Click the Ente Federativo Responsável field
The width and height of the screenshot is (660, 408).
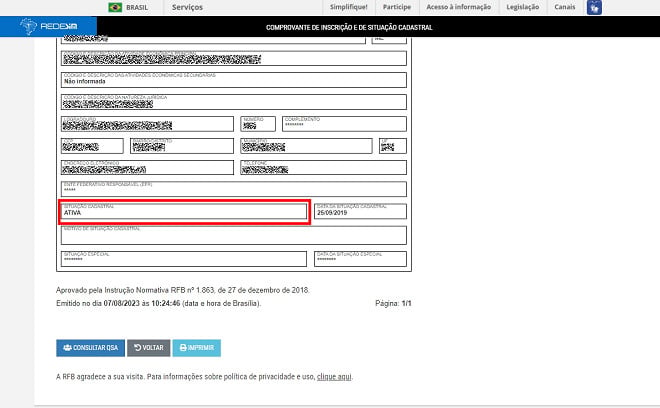click(234, 189)
